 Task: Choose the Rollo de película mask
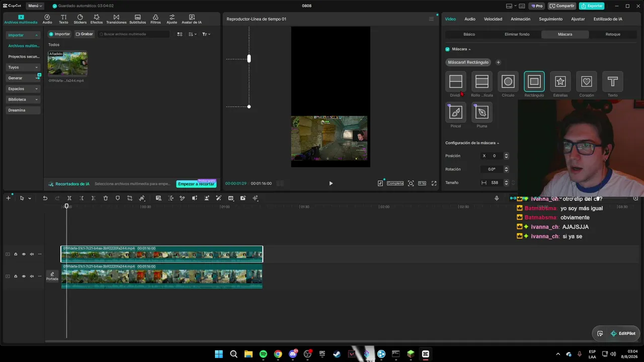(x=482, y=81)
